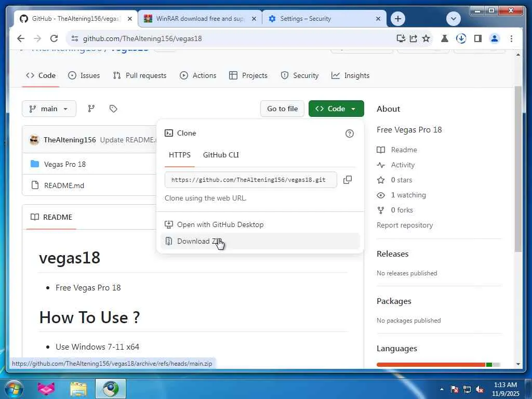Open the 0 forks link

402,210
